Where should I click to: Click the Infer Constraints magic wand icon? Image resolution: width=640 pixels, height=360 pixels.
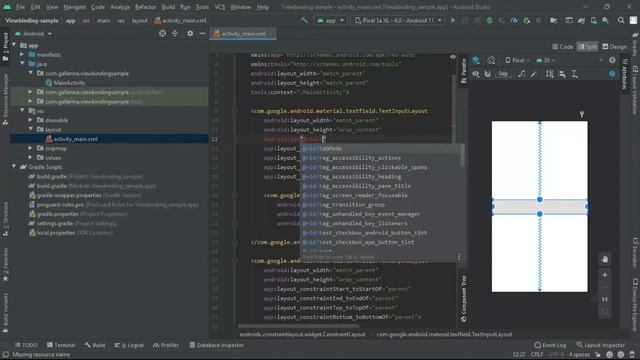tap(533, 74)
